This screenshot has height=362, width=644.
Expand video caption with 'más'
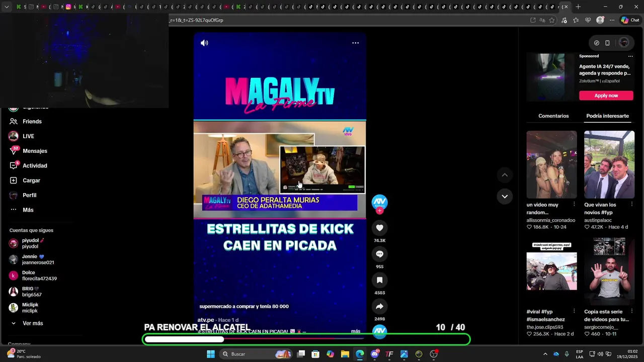pos(356,331)
